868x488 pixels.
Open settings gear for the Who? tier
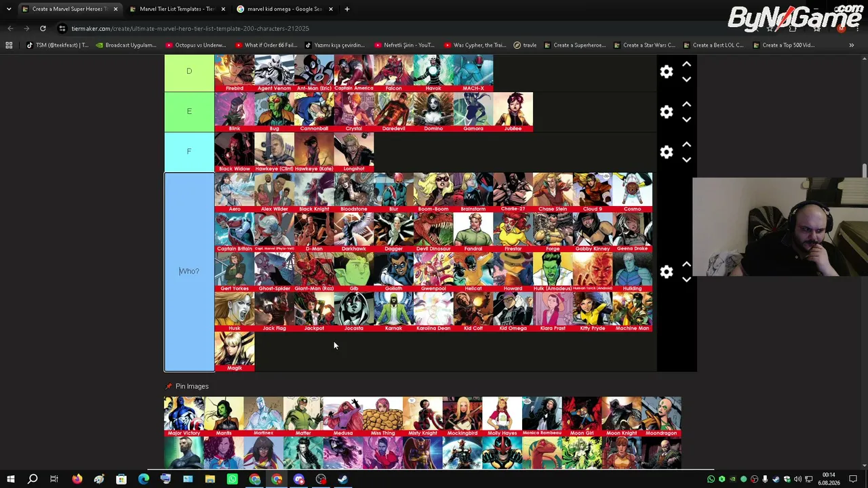tap(667, 272)
